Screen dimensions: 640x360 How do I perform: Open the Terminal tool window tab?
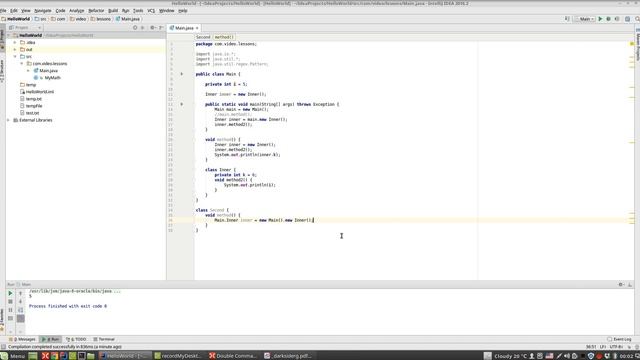(x=104, y=339)
